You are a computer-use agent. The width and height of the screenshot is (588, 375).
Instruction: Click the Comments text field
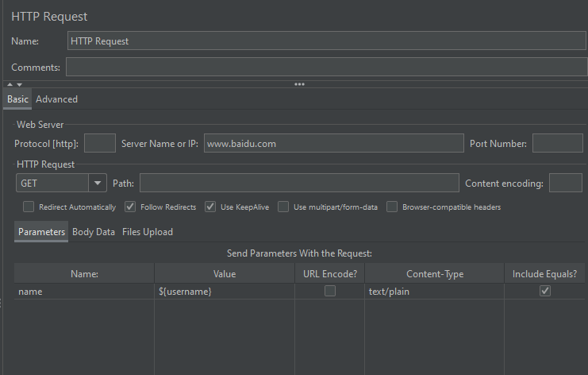tap(325, 68)
